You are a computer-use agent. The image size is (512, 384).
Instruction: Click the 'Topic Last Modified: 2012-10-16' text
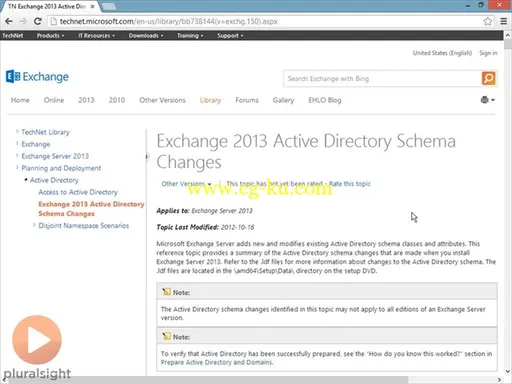point(205,227)
